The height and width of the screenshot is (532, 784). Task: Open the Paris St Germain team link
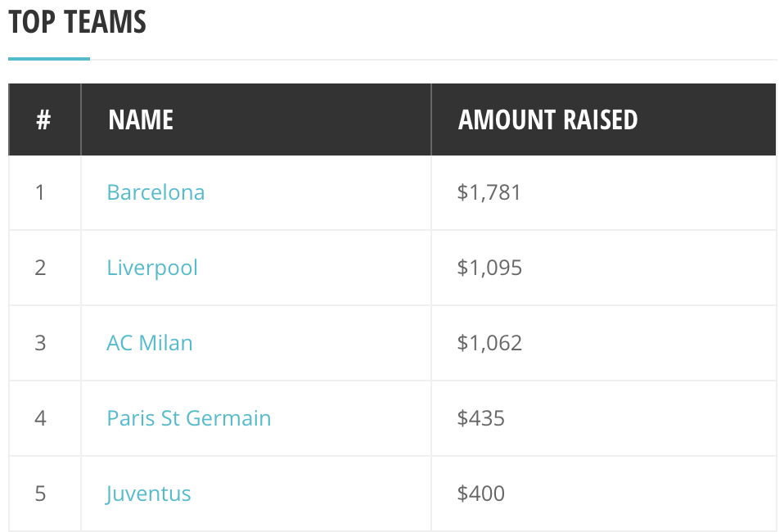tap(188, 418)
